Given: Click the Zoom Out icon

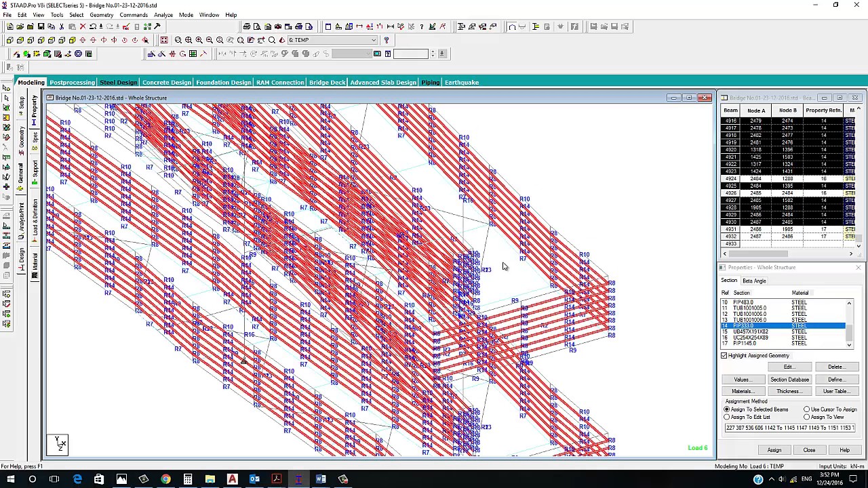Looking at the screenshot, I should click(210, 40).
